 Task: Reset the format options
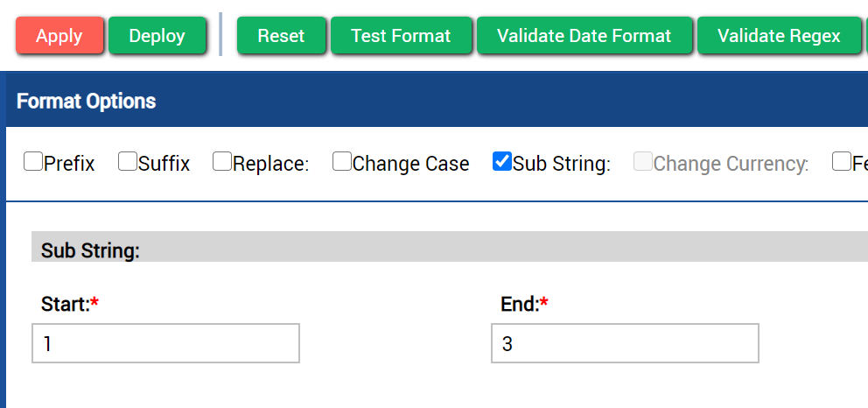(x=281, y=35)
